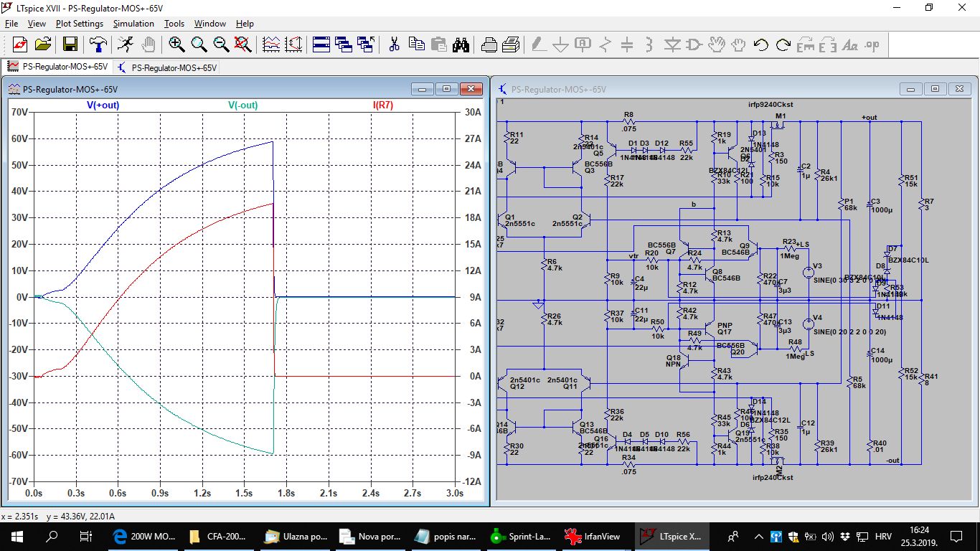
Task: Select the Inductor component tool
Action: pyautogui.click(x=649, y=44)
